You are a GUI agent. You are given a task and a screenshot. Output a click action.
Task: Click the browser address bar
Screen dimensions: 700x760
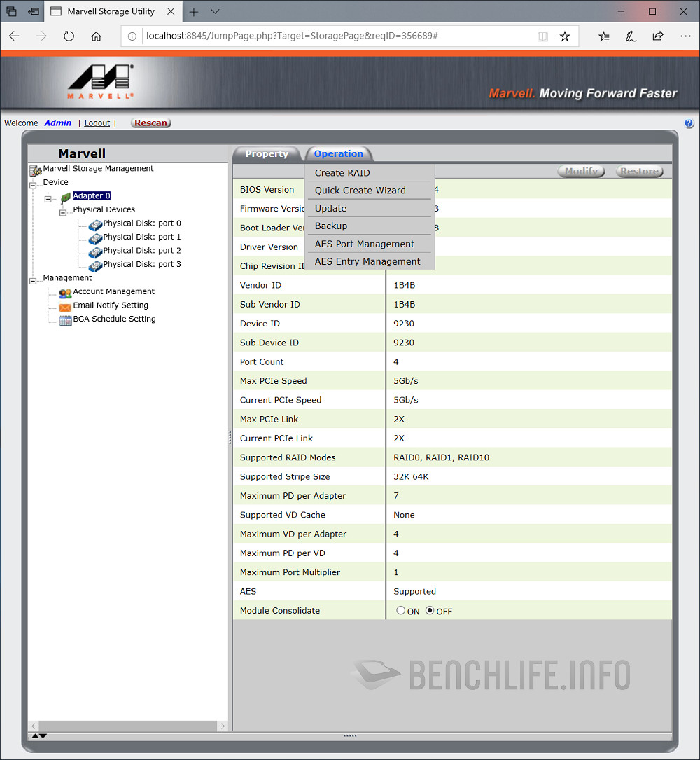tap(336, 36)
